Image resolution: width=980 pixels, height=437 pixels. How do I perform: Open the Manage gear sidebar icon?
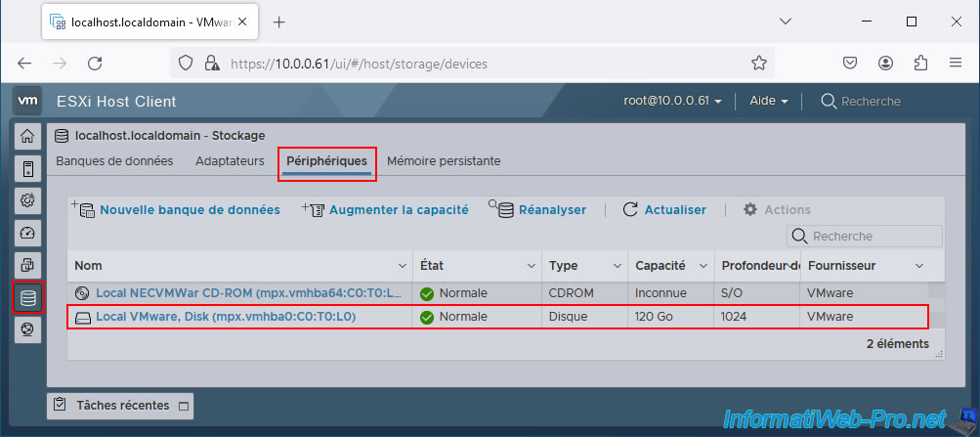(x=27, y=200)
